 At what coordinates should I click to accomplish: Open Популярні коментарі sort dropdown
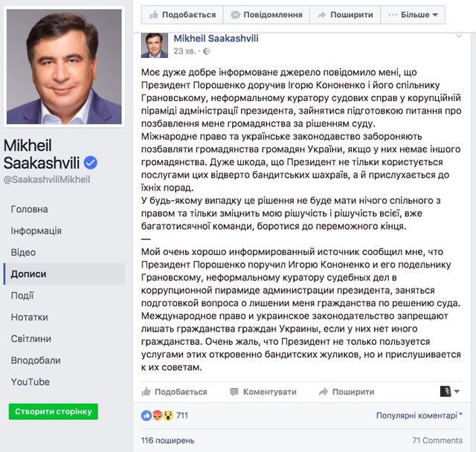[x=419, y=415]
